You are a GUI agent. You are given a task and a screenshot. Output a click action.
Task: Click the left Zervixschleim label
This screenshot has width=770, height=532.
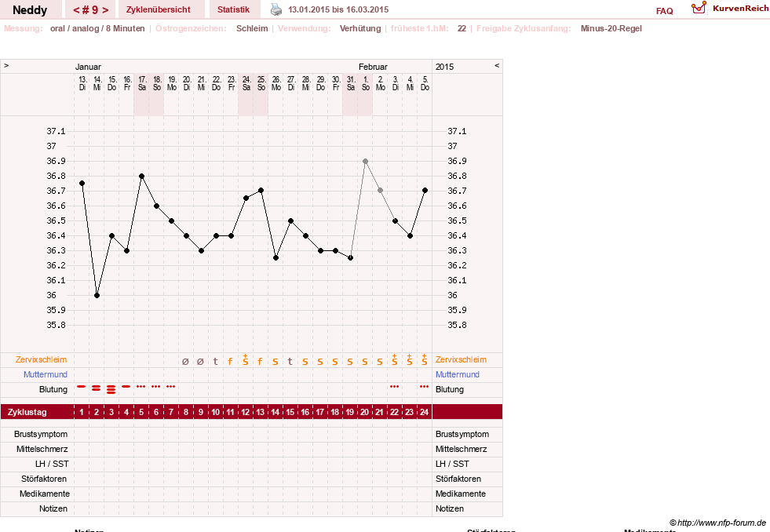click(x=42, y=359)
